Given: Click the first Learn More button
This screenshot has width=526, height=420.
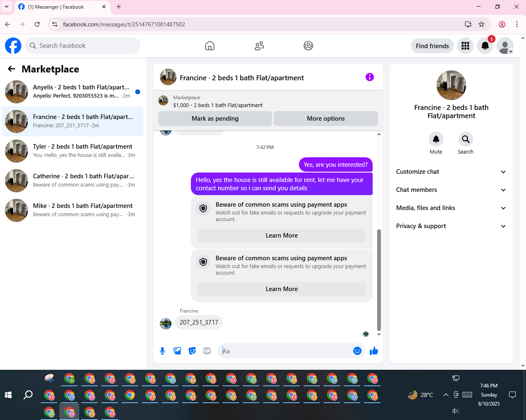Looking at the screenshot, I should 282,236.
